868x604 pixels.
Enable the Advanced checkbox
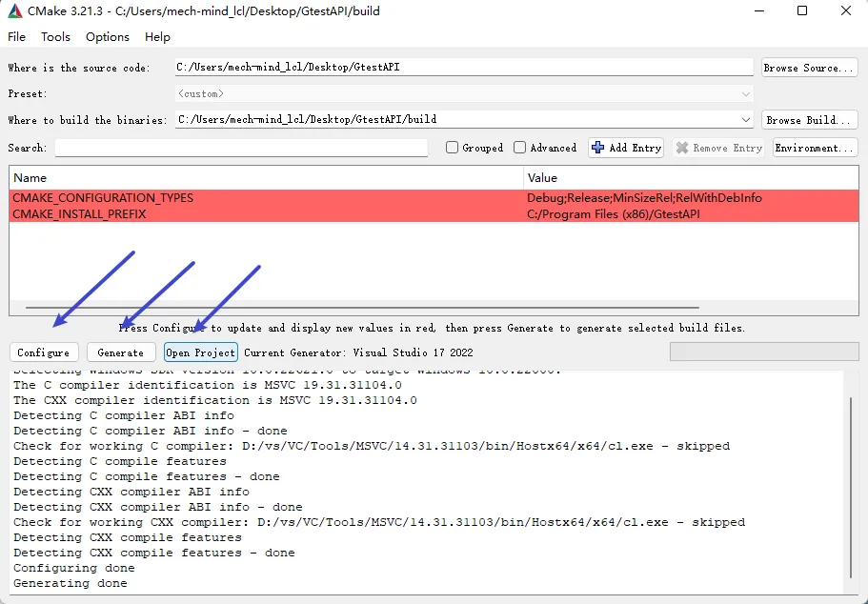[520, 148]
